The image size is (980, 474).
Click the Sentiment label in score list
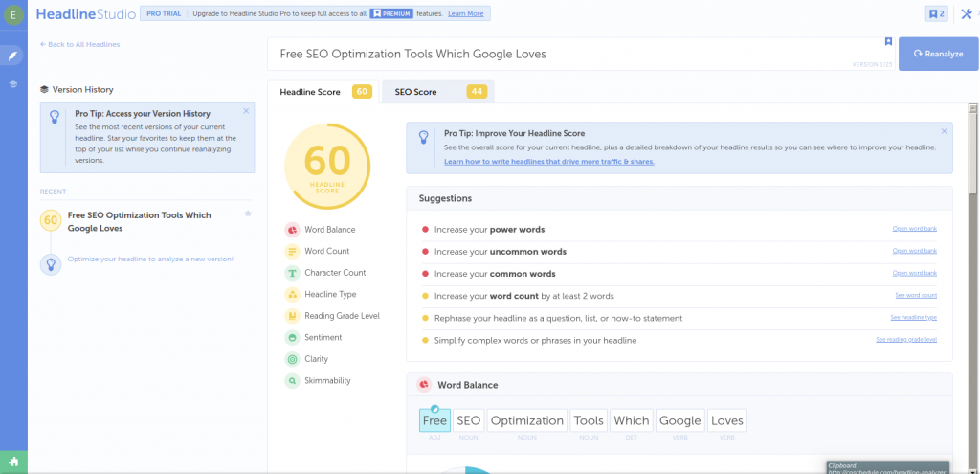click(x=323, y=338)
